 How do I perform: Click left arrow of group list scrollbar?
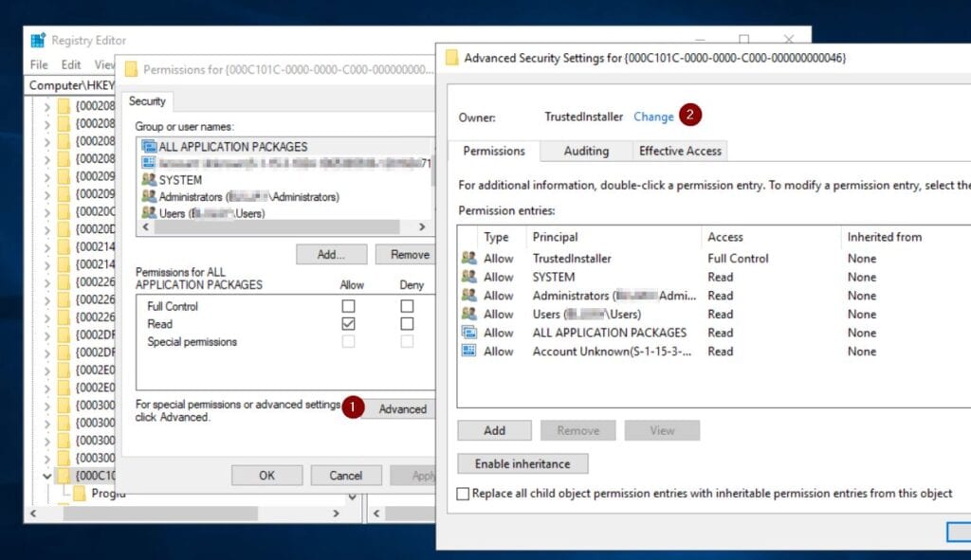145,227
